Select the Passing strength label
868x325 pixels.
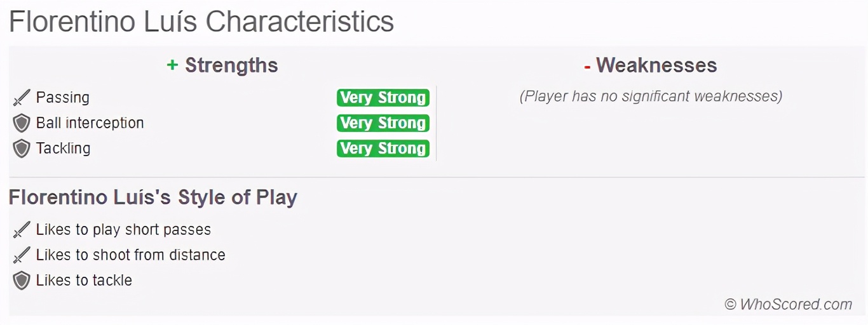(x=62, y=98)
